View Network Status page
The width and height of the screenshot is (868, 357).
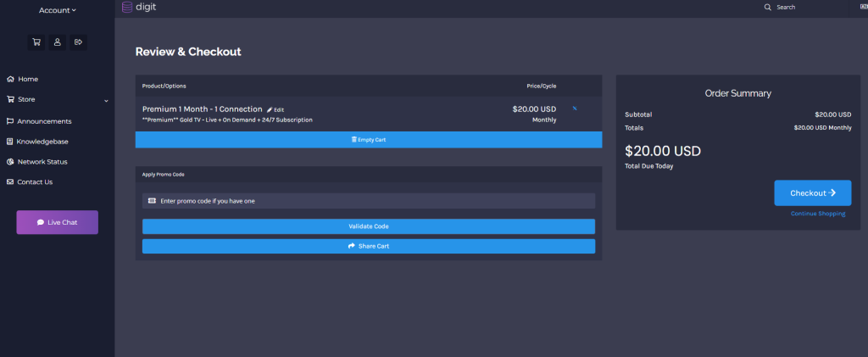(x=42, y=162)
